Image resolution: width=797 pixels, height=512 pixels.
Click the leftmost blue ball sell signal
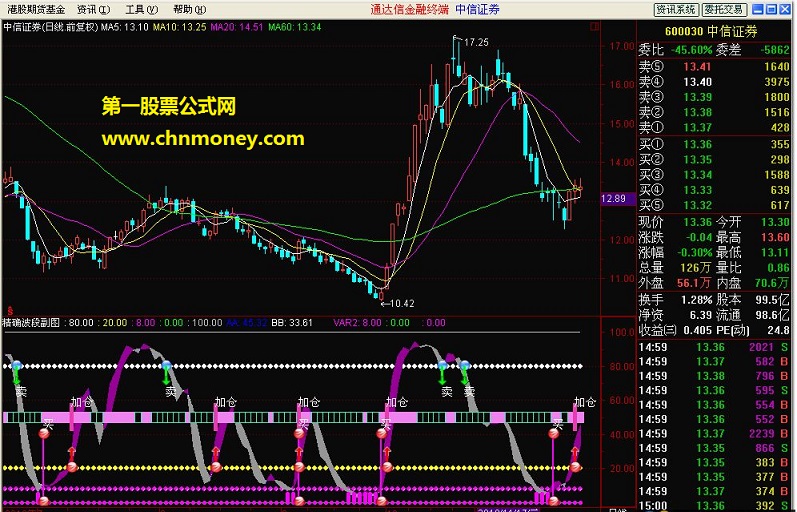tap(17, 365)
